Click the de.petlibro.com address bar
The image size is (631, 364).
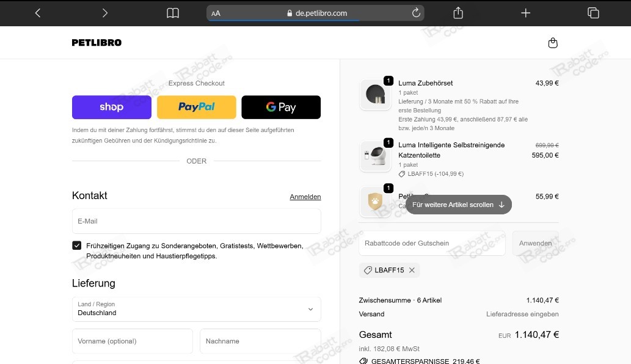click(315, 13)
